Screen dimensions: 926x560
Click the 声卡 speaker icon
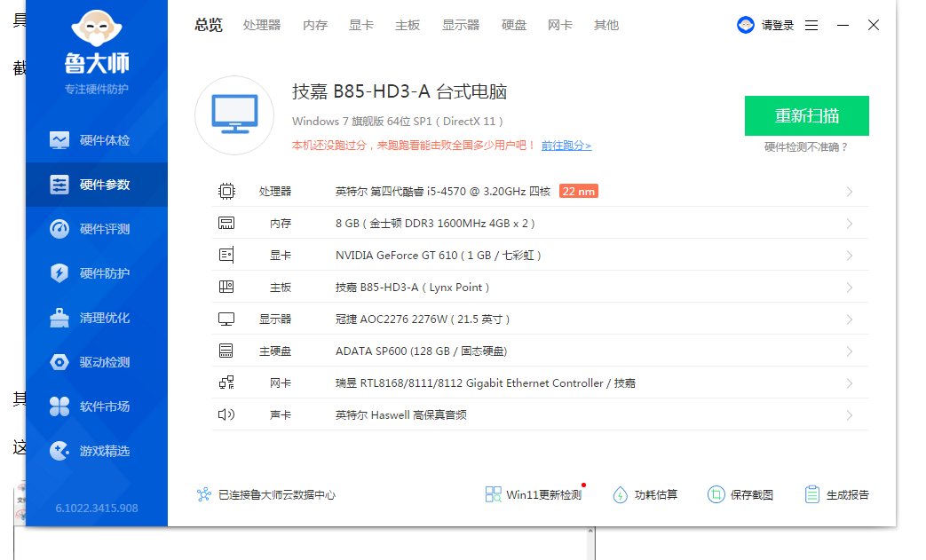tap(226, 414)
